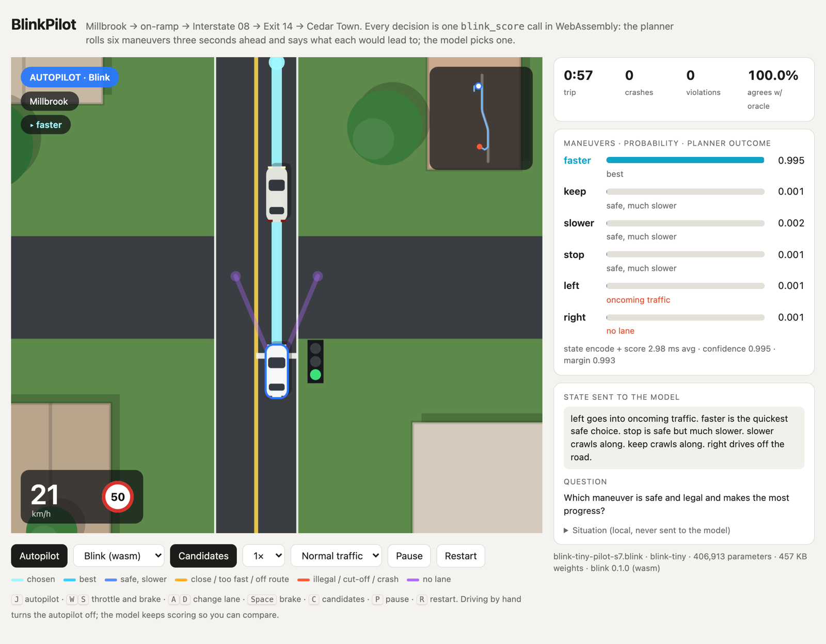This screenshot has width=826, height=644.
Task: Click the S key hint
Action: click(83, 599)
